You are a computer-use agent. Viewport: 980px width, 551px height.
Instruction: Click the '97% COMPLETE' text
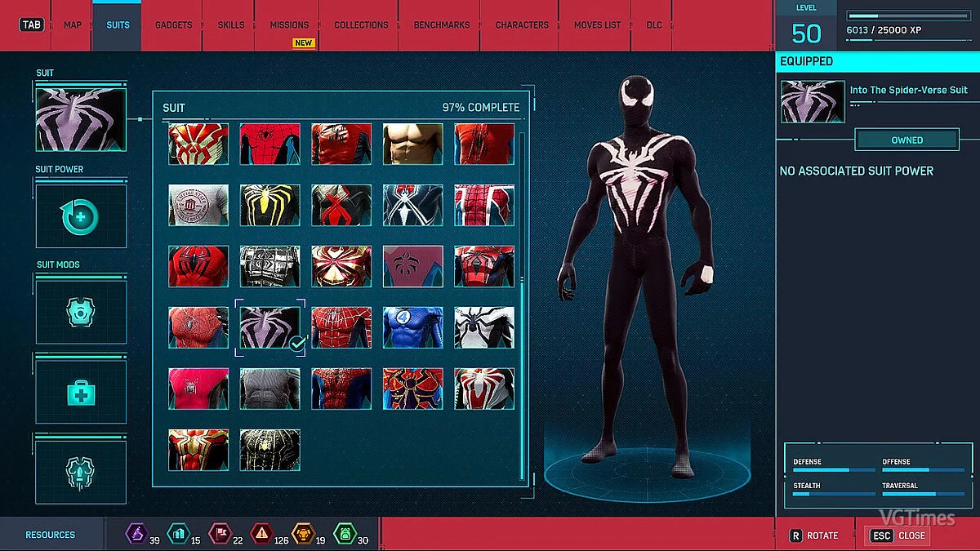click(480, 107)
